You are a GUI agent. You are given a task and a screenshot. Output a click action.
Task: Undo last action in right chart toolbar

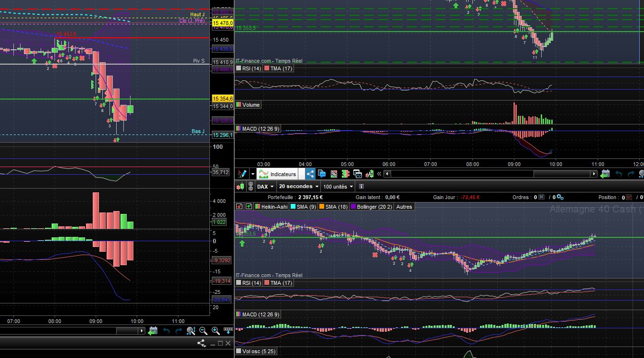pyautogui.click(x=619, y=174)
